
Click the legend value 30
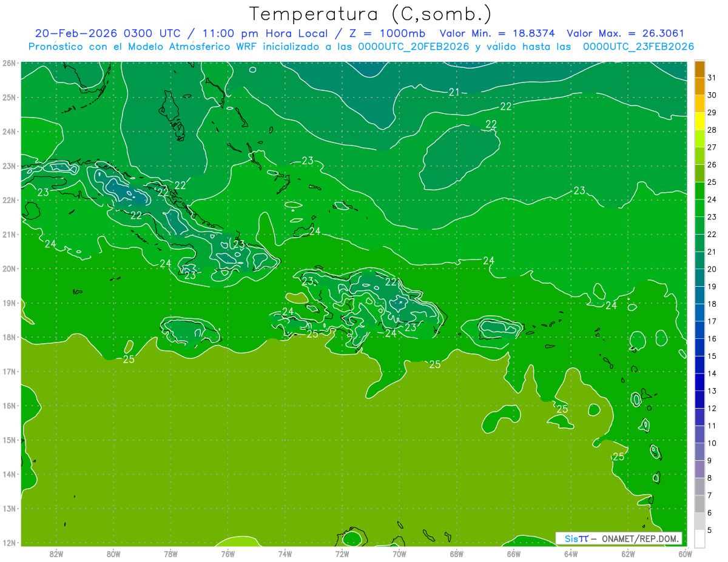click(x=712, y=95)
